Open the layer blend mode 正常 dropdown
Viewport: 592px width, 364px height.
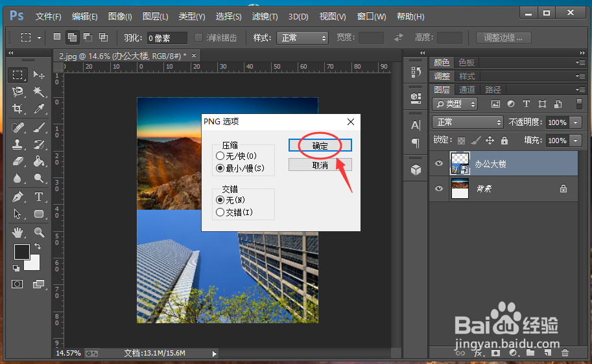coord(468,122)
